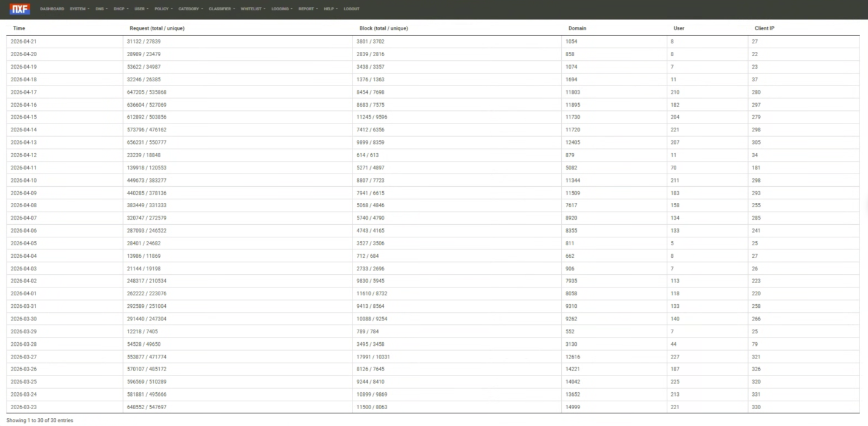This screenshot has width=868, height=426.
Task: Sort table by Time column header
Action: coord(19,28)
